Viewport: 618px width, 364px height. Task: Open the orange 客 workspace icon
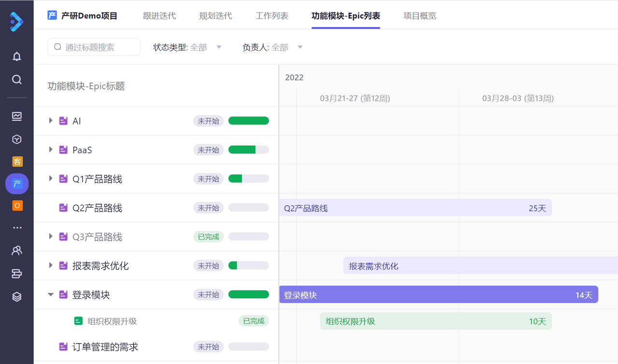(17, 162)
